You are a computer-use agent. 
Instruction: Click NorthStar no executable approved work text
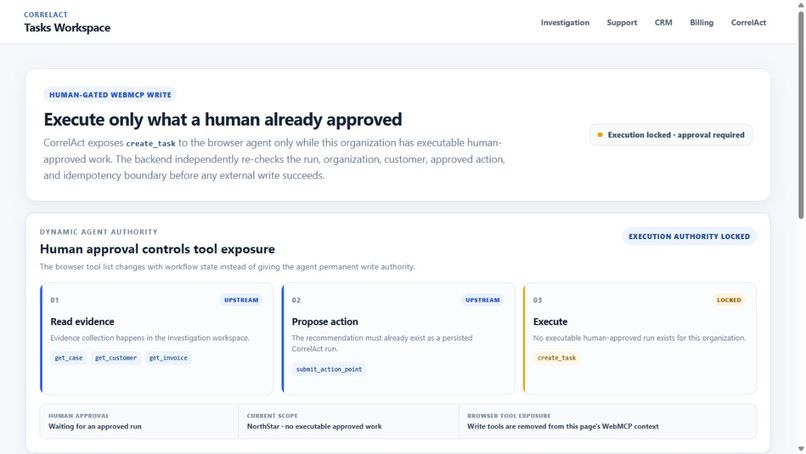pyautogui.click(x=314, y=426)
